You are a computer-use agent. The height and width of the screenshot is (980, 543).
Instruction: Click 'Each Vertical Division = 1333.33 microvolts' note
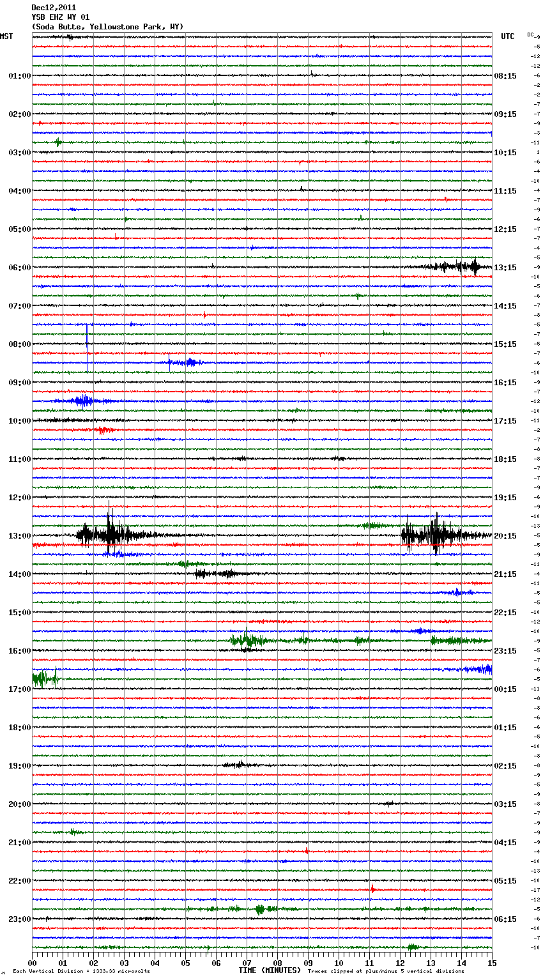[81, 972]
